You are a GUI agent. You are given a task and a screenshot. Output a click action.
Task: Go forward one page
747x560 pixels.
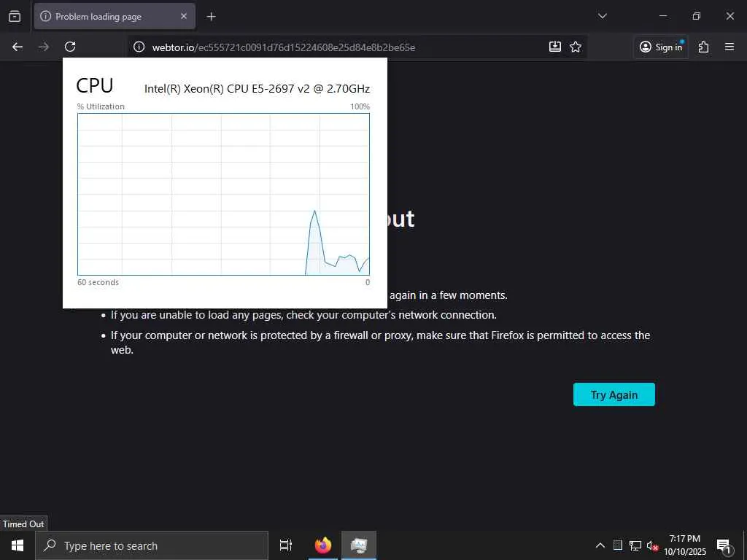[x=44, y=47]
